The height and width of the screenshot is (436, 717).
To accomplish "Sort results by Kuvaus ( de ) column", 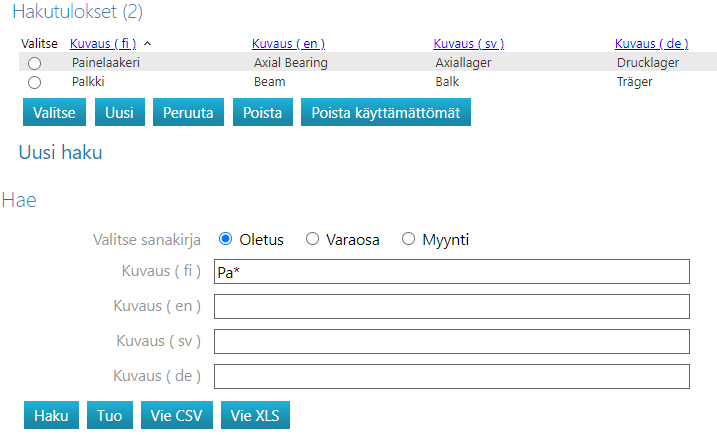I will tap(650, 43).
